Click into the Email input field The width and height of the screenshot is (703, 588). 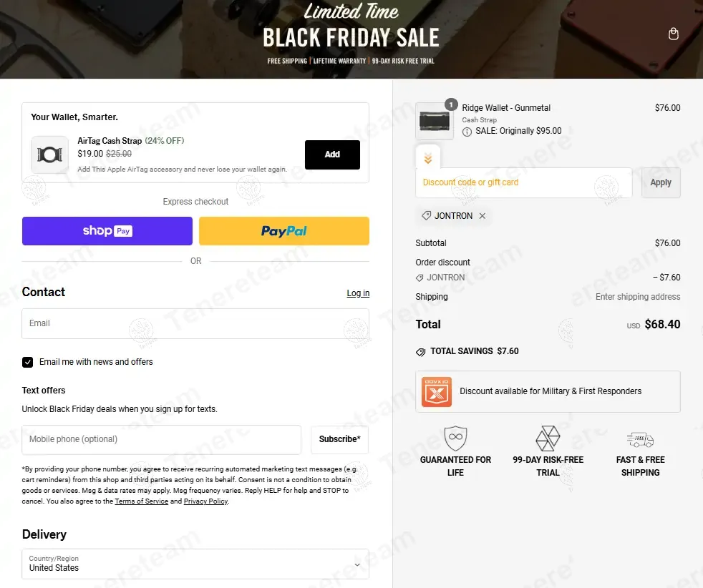[195, 323]
